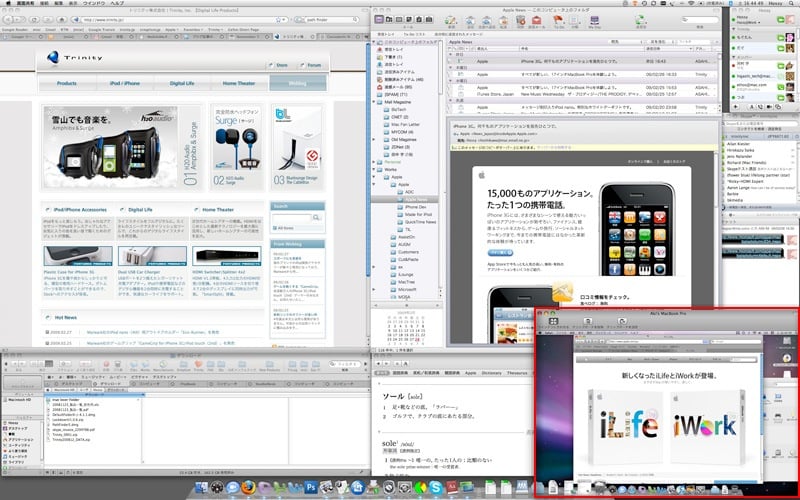This screenshot has width=800, height=500.
Task: Create new mail message in Entourage toolbar
Action: (451, 21)
